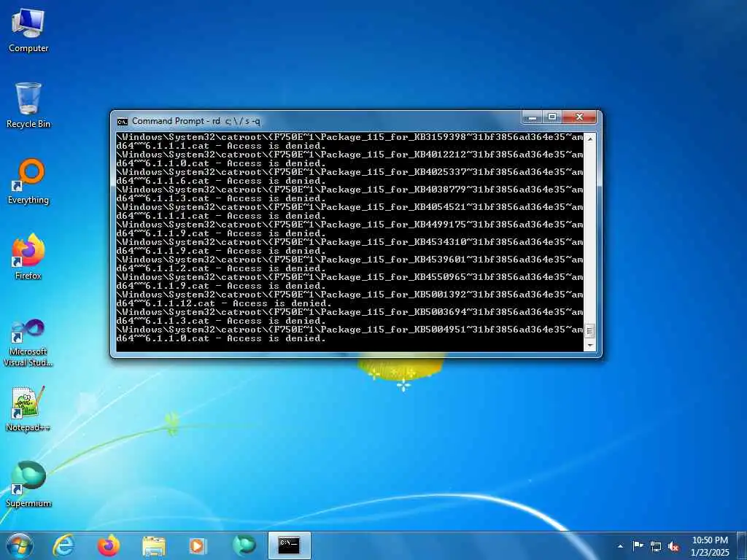Select the Notepad++ desktop shortcut
Screen dimensions: 747x560
pos(28,410)
